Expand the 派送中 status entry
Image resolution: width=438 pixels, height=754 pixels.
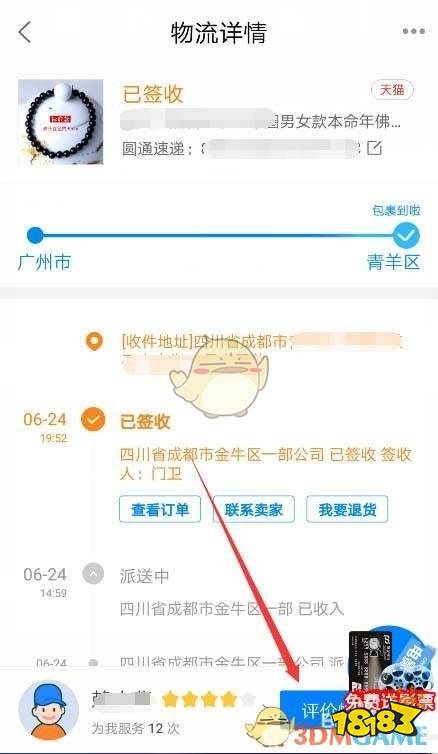point(93,574)
